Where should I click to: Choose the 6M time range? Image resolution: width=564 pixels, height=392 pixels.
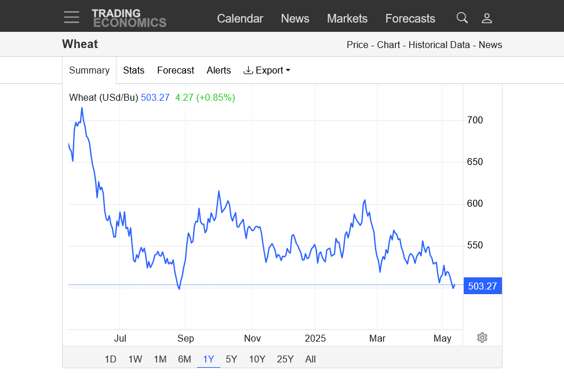pos(184,359)
